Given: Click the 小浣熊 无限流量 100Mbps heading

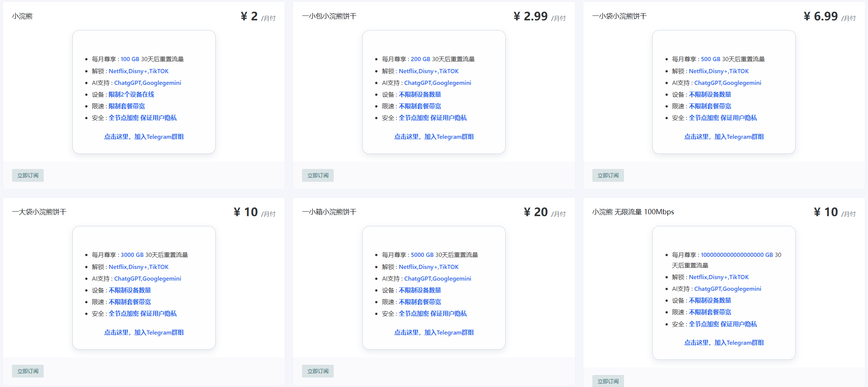Looking at the screenshot, I should [x=633, y=212].
